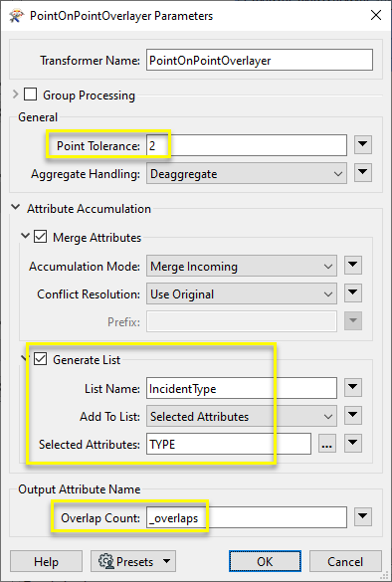The width and height of the screenshot is (392, 582).
Task: Open the Accumulation Mode Merge Incoming dropdown
Action: pyautogui.click(x=242, y=266)
